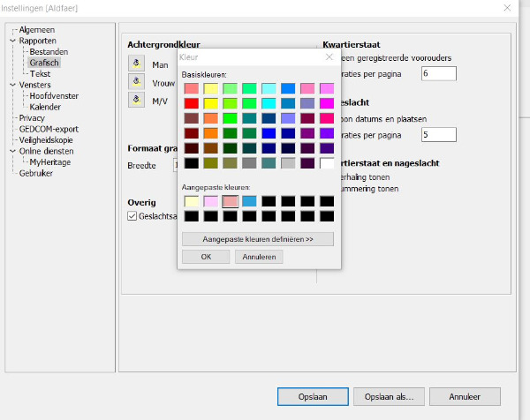The height and width of the screenshot is (420, 530).
Task: Click OK in the Kleur dialog
Action: pos(206,257)
